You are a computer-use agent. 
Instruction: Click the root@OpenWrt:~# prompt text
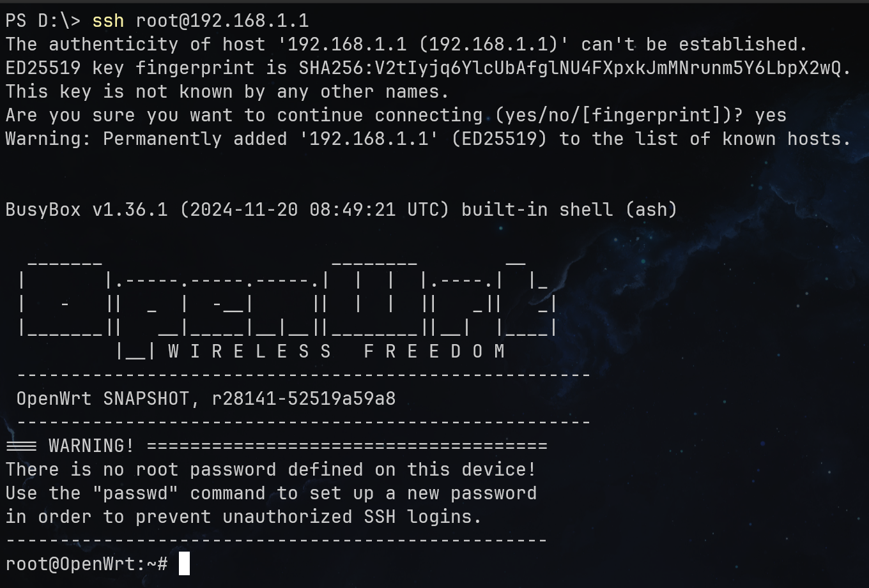(x=87, y=564)
